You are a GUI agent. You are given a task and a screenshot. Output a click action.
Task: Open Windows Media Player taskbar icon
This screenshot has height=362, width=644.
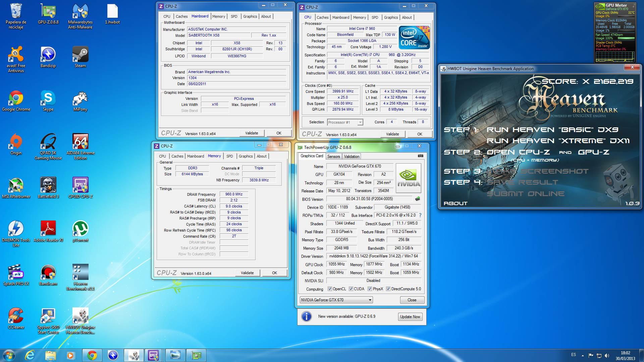[x=71, y=355]
